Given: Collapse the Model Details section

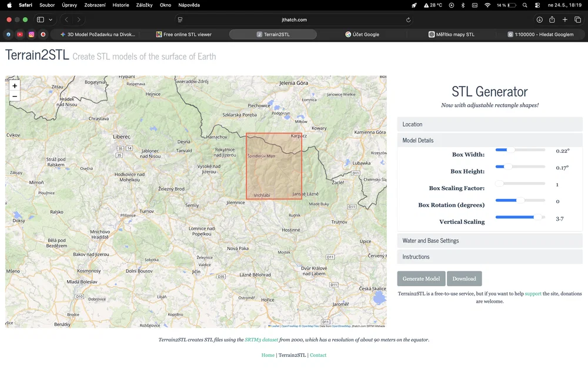Looking at the screenshot, I should [x=490, y=141].
